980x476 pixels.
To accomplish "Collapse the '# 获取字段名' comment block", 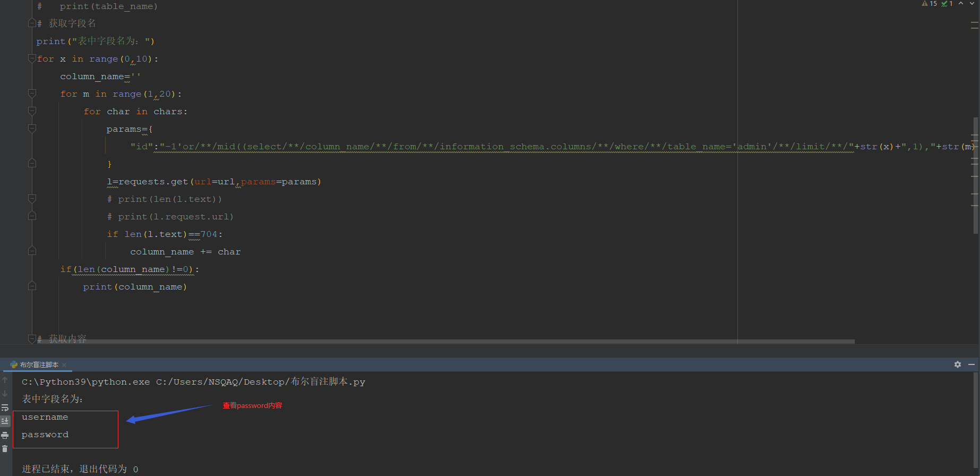I will click(x=32, y=23).
